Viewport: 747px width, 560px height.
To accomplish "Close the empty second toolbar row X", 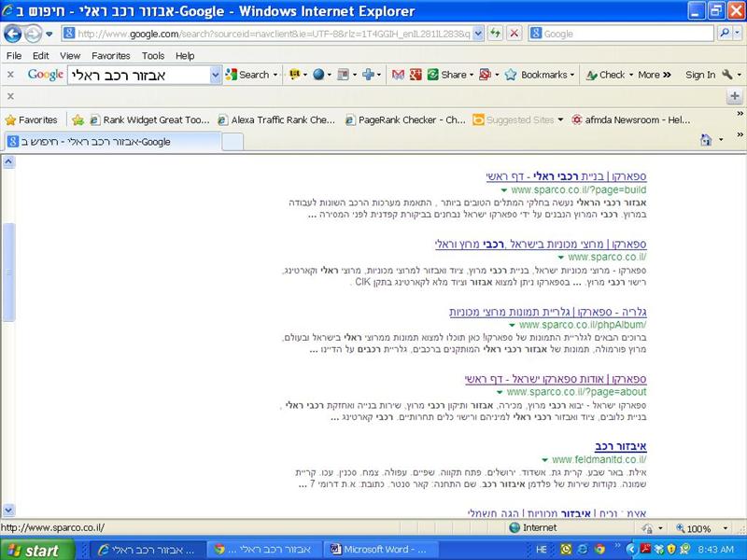I will pos(10,97).
